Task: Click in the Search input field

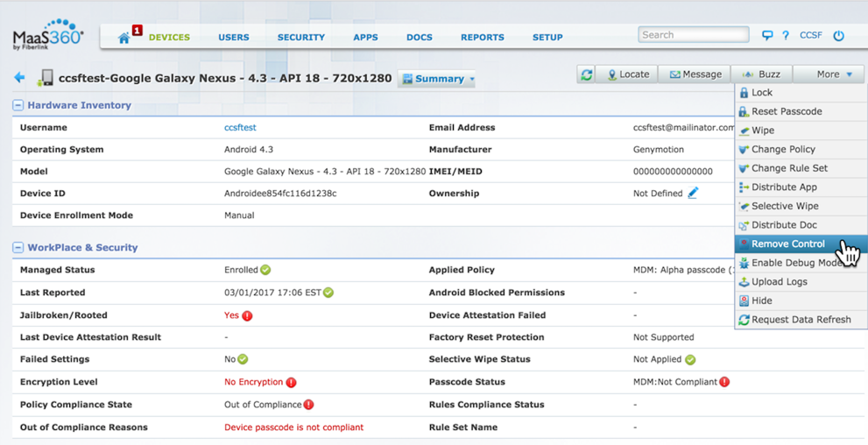Action: 693,35
